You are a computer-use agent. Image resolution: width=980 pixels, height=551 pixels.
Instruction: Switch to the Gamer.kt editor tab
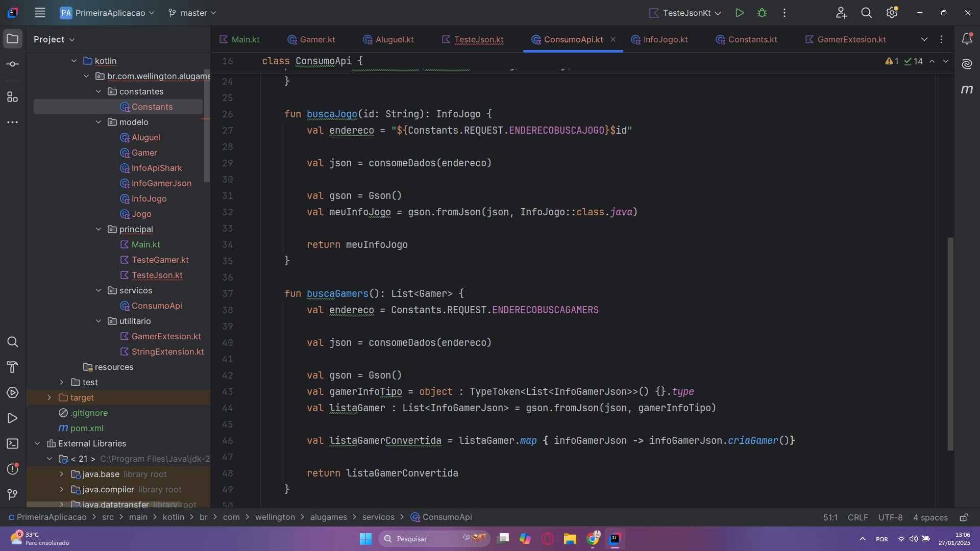(x=311, y=39)
